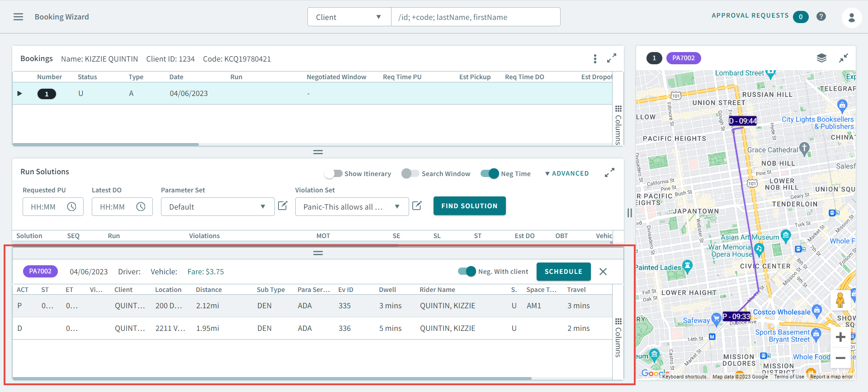Open the map layers selector
868x392 pixels.
(821, 58)
